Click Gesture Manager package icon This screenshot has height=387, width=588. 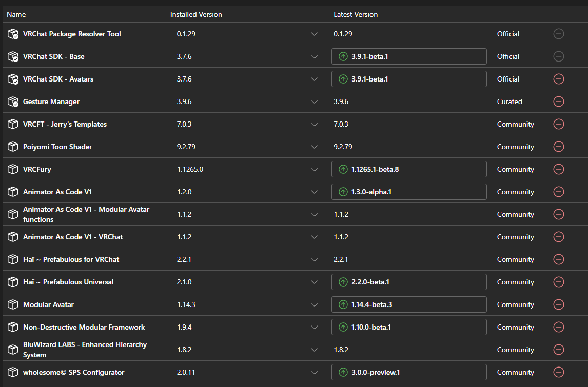click(13, 101)
